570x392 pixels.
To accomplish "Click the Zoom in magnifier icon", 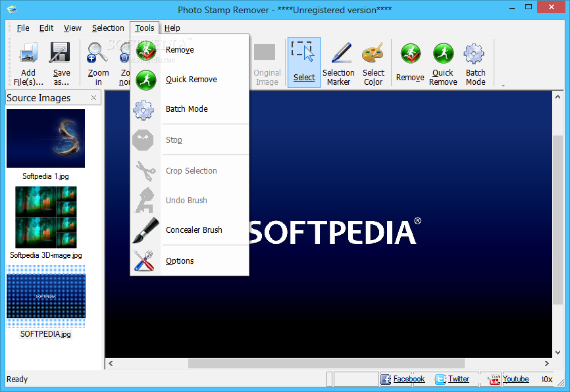I will pos(97,53).
